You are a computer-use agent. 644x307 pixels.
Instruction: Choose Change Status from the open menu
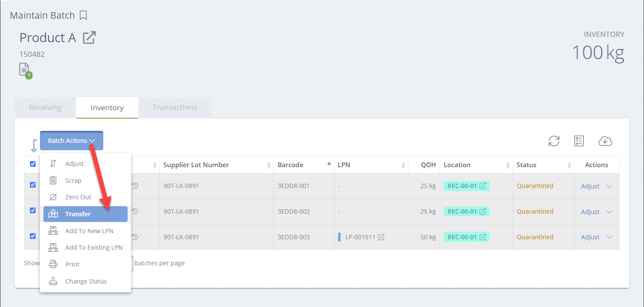click(85, 281)
